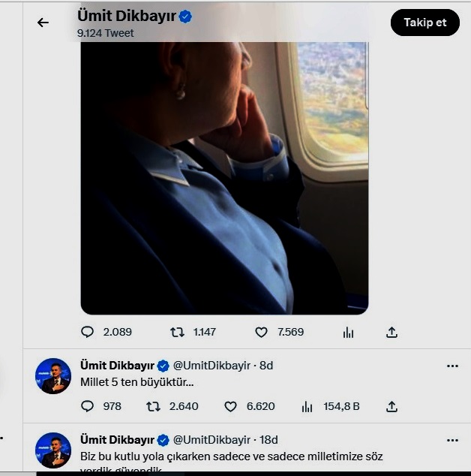This screenshot has width=471, height=476.
Task: Reply to the airplane photo tweet
Action: click(x=88, y=332)
